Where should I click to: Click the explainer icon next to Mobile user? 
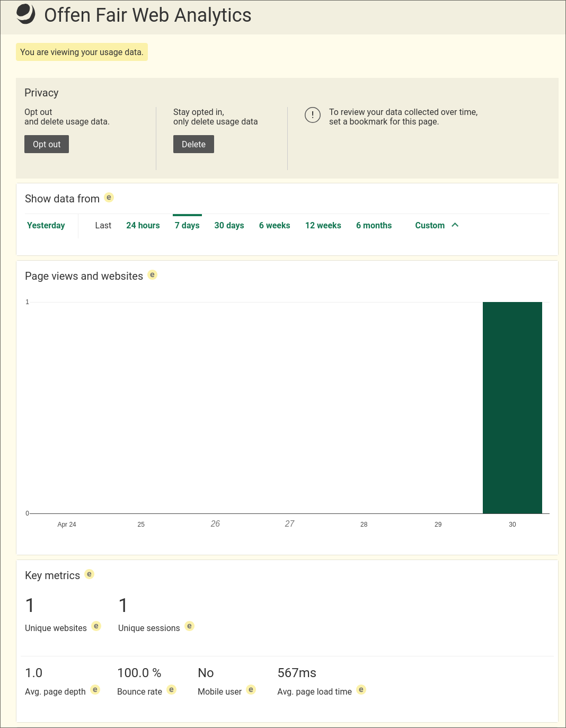(251, 690)
